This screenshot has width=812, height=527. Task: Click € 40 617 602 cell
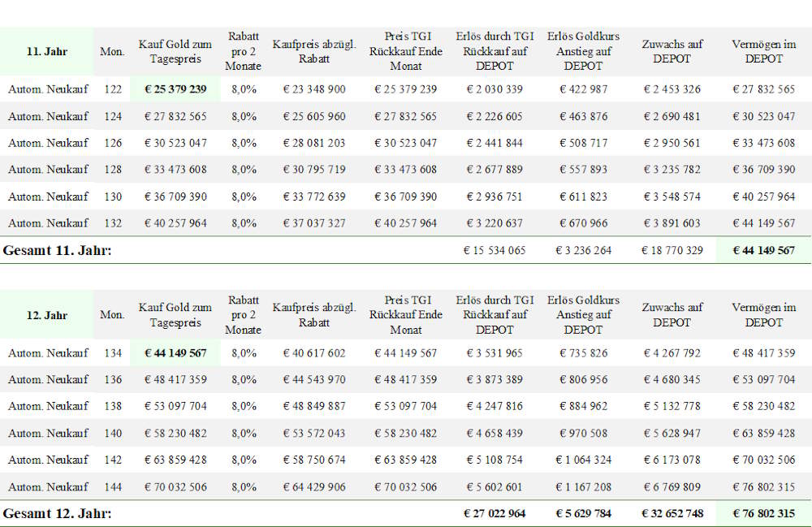pyautogui.click(x=314, y=353)
